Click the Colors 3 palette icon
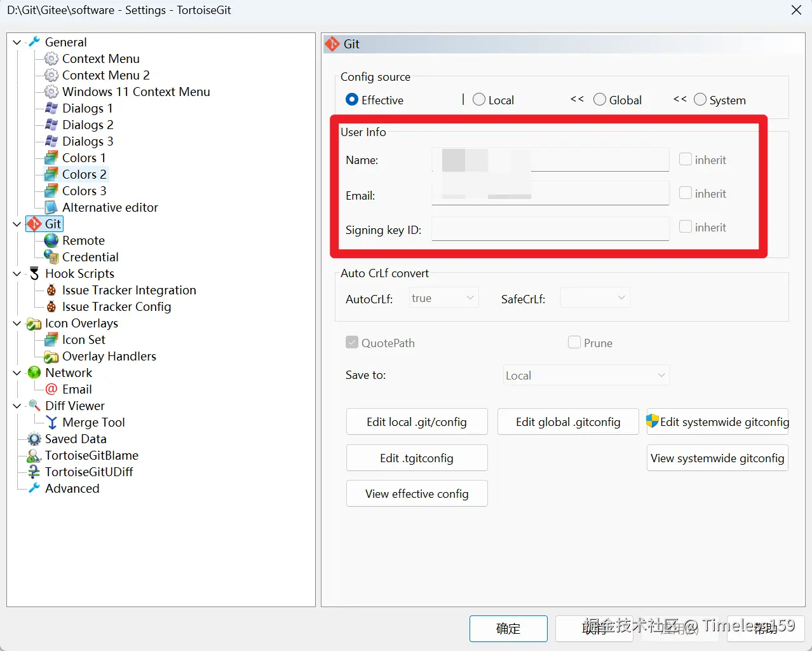This screenshot has height=651, width=812. (x=51, y=191)
